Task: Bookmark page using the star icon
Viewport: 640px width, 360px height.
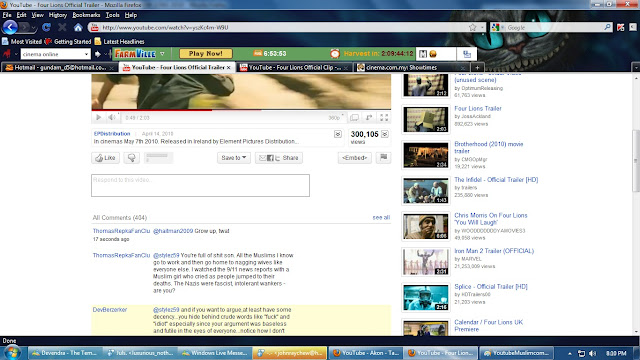Action: coord(473,27)
